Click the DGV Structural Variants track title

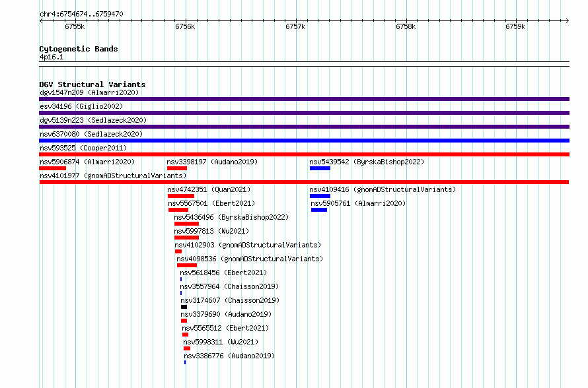click(x=92, y=84)
